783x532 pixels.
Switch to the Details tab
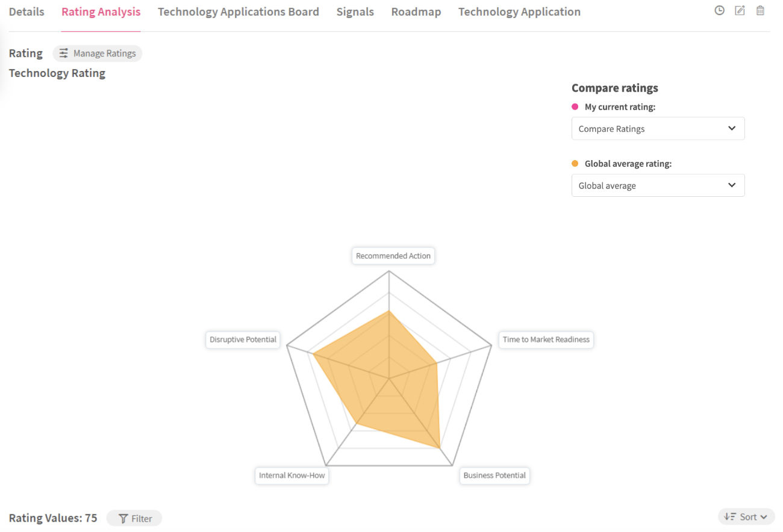click(27, 12)
